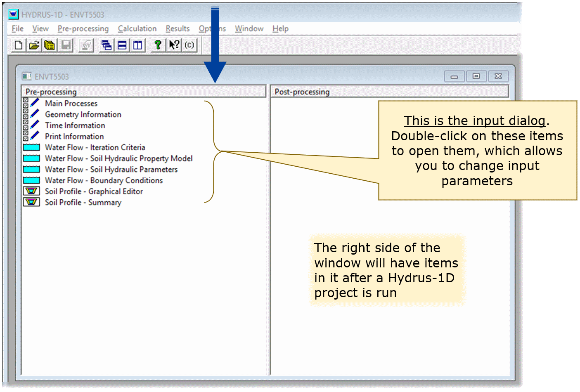Click water icon beside Soil Hydraulic Property Model
The width and height of the screenshot is (580, 392).
tap(31, 158)
